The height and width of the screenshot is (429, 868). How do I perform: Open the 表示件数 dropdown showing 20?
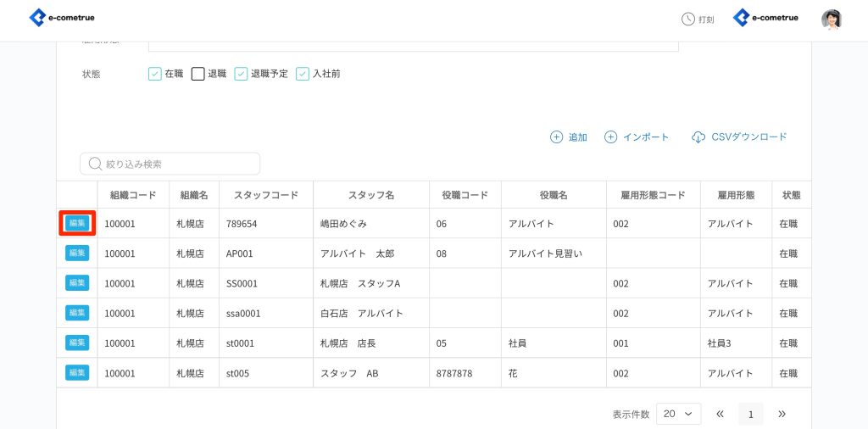pyautogui.click(x=678, y=414)
